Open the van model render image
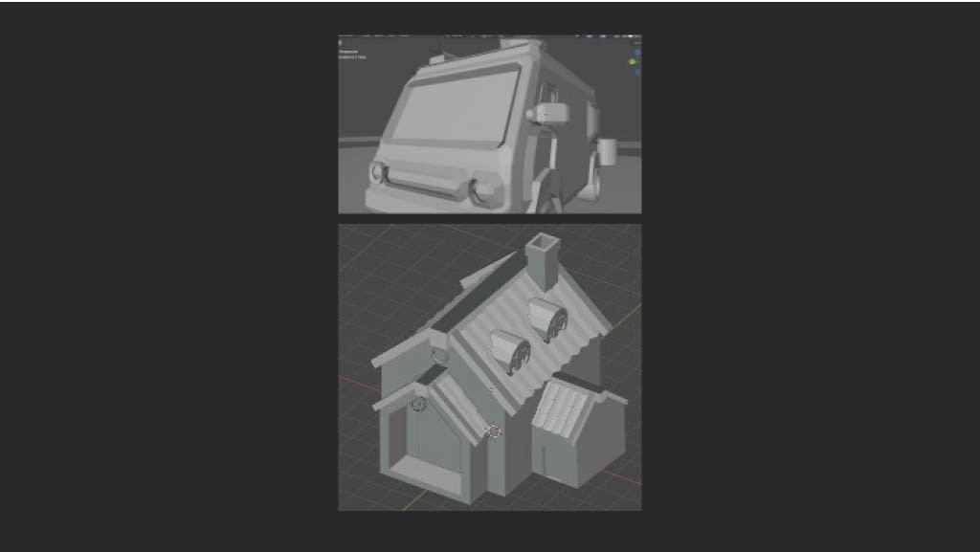 (x=489, y=123)
